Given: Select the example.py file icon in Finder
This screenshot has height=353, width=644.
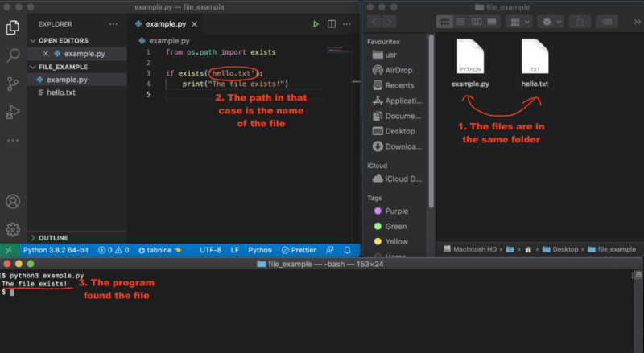Looking at the screenshot, I should [470, 56].
